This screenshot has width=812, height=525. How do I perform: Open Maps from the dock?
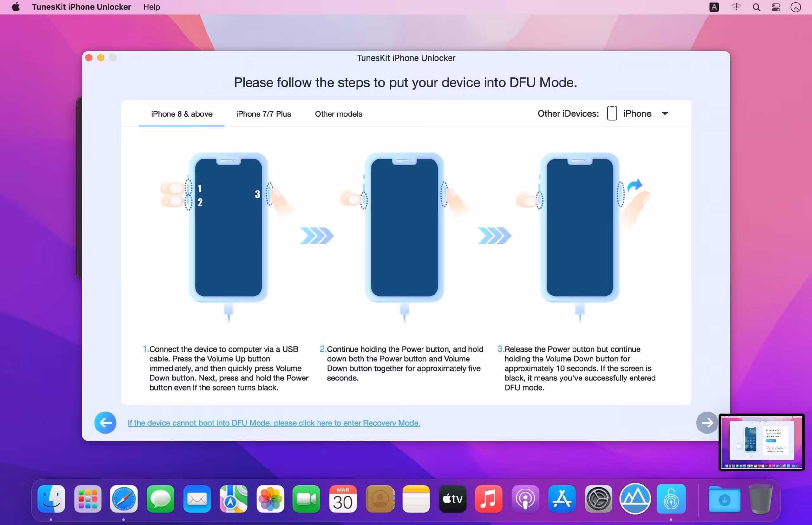point(233,499)
